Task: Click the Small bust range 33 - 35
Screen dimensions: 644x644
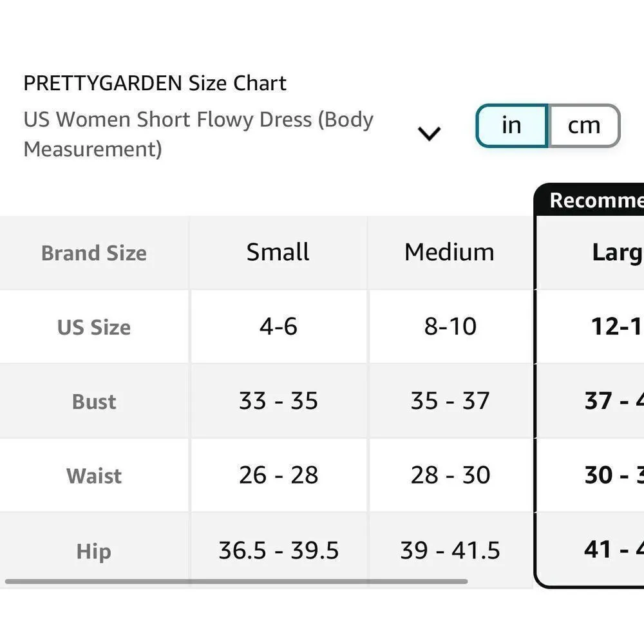Action: click(277, 401)
